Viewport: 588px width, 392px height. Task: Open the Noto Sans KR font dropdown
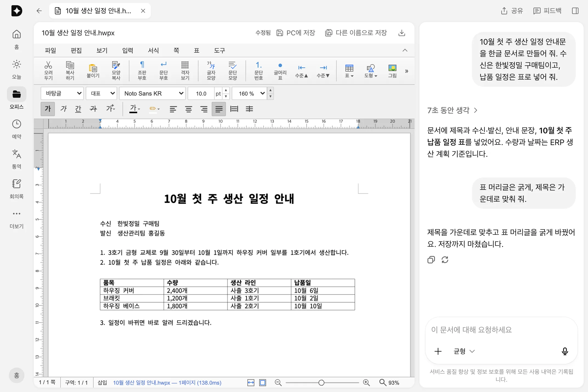[x=152, y=94]
